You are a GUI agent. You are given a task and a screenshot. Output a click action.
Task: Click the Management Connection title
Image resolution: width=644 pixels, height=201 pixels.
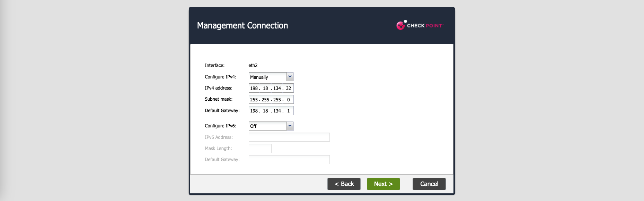pyautogui.click(x=242, y=26)
